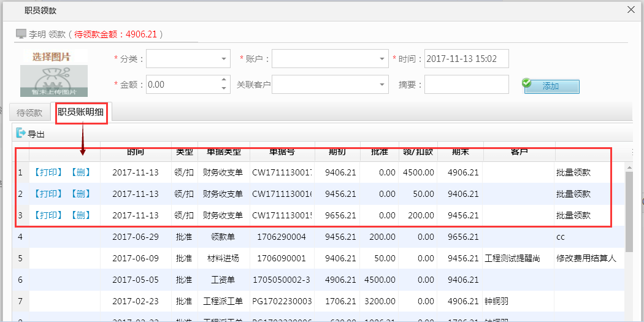This screenshot has width=644, height=322.
Task: Close the 职员领款 dialog
Action: 631,9
